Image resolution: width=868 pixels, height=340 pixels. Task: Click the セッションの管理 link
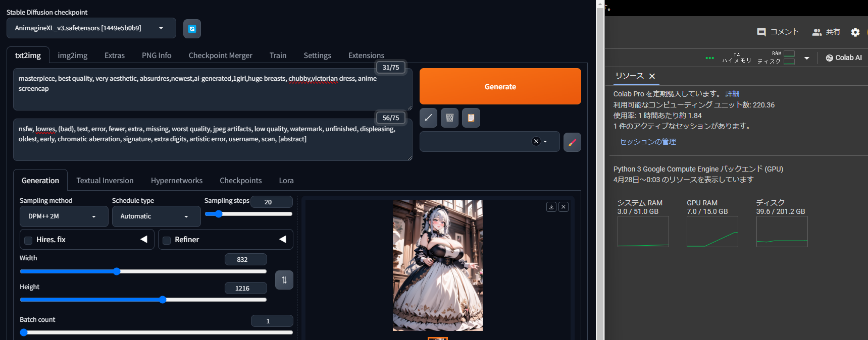click(647, 142)
